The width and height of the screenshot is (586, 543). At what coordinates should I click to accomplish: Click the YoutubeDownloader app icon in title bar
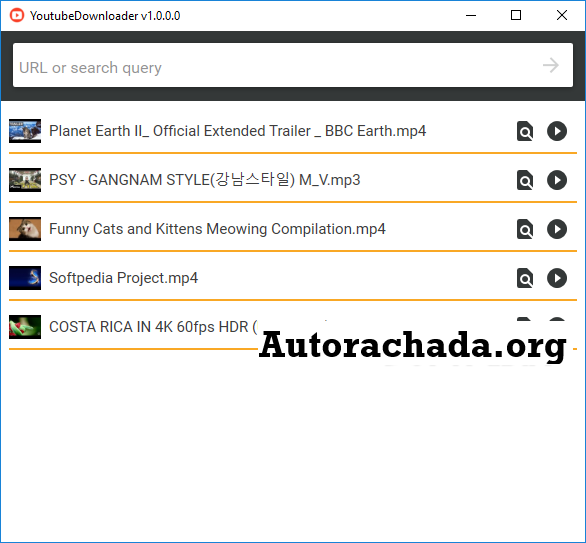(x=17, y=15)
